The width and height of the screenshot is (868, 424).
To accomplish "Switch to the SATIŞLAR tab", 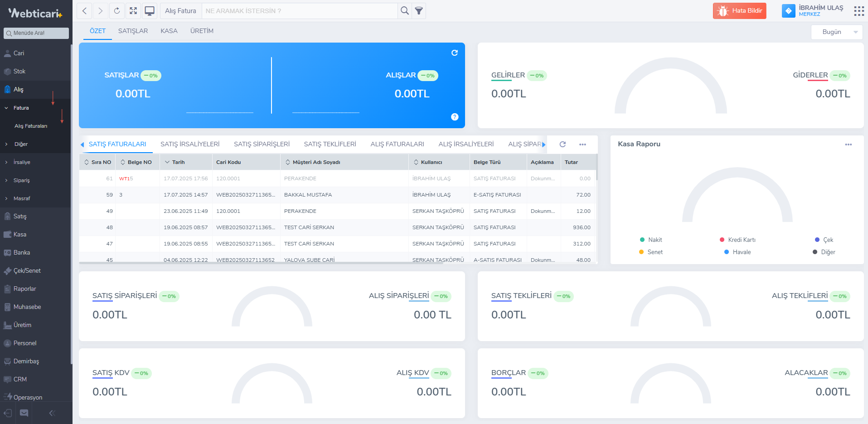I will tap(133, 31).
